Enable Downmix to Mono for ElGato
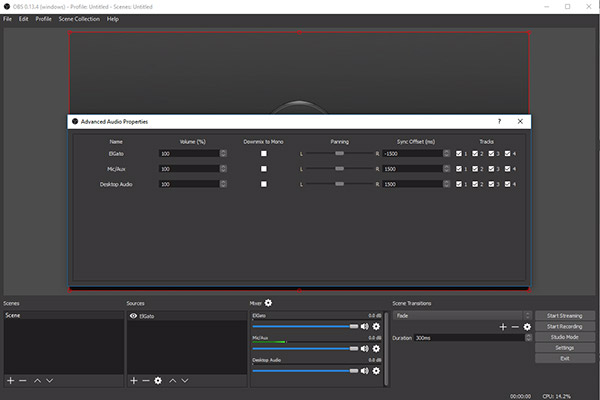Viewport: 600px width, 400px height. point(264,153)
